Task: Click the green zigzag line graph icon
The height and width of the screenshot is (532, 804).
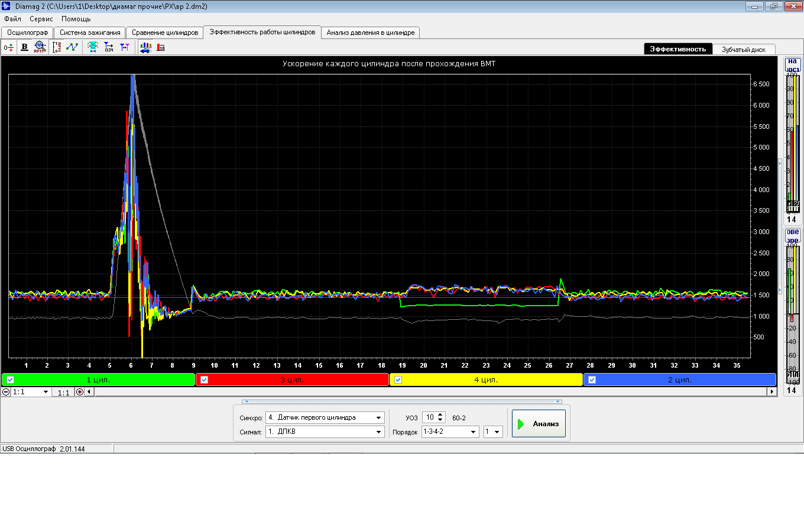Action: (72, 47)
